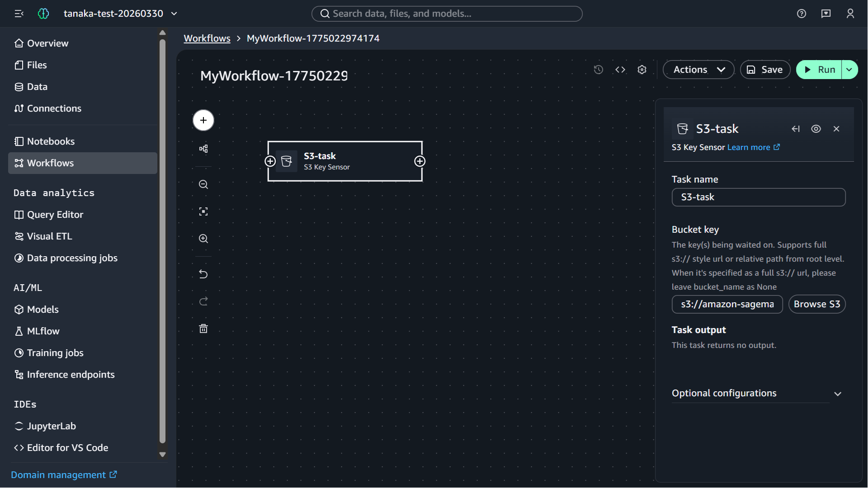The image size is (868, 488).
Task: Click the S3 bucket icon in panel header
Action: coord(683,129)
